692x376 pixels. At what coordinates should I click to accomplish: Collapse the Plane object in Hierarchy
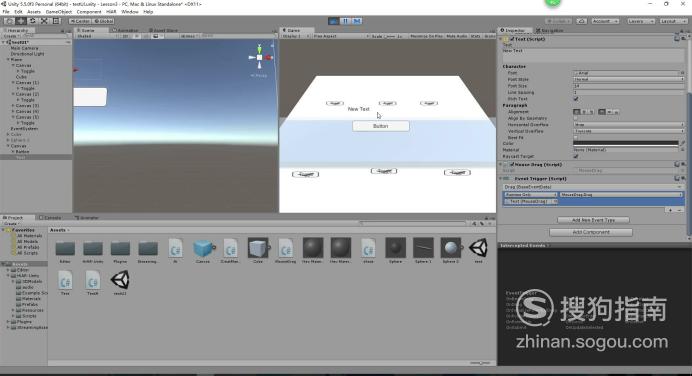[8, 60]
